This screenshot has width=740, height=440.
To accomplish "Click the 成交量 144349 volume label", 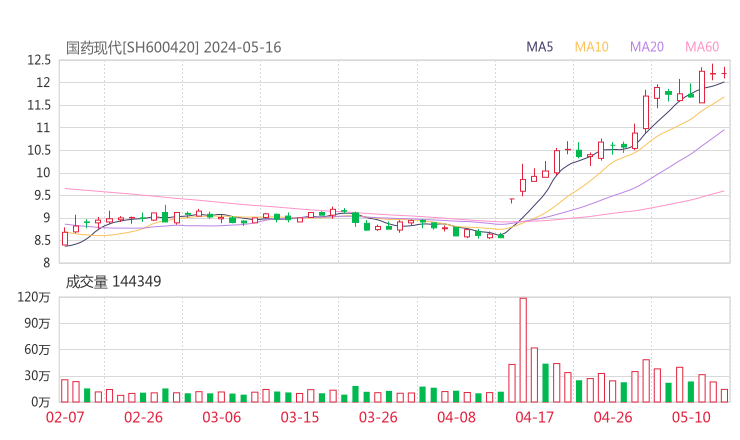I will [x=113, y=282].
